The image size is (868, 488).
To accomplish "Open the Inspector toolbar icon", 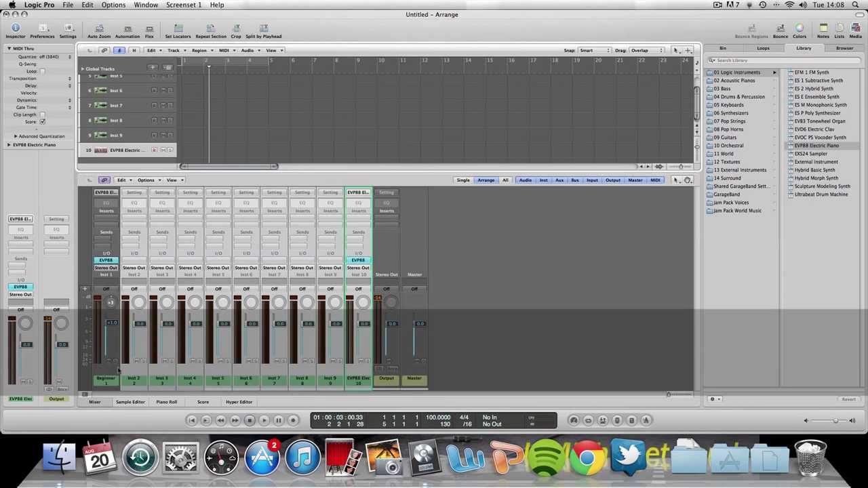I will (x=15, y=30).
